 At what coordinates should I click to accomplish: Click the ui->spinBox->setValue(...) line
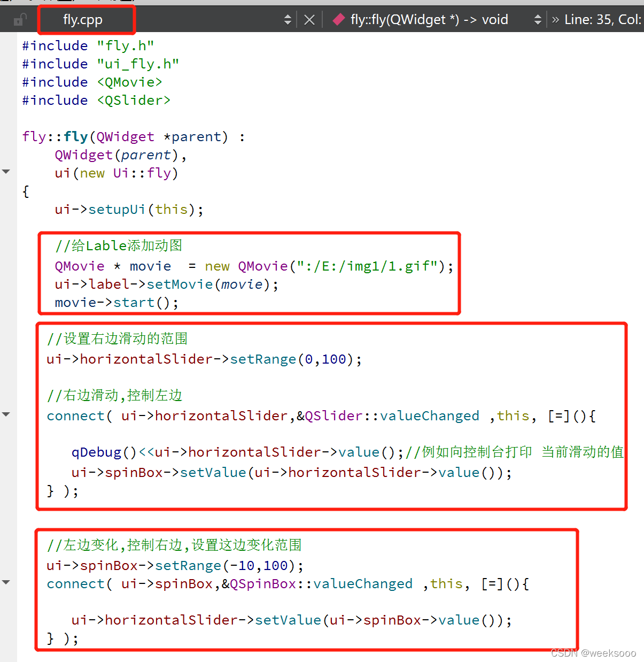(292, 473)
